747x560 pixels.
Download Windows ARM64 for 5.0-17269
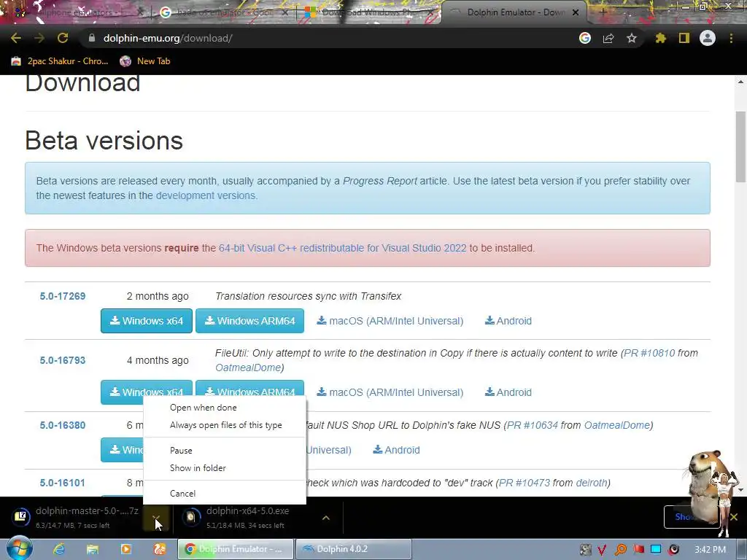coord(249,321)
